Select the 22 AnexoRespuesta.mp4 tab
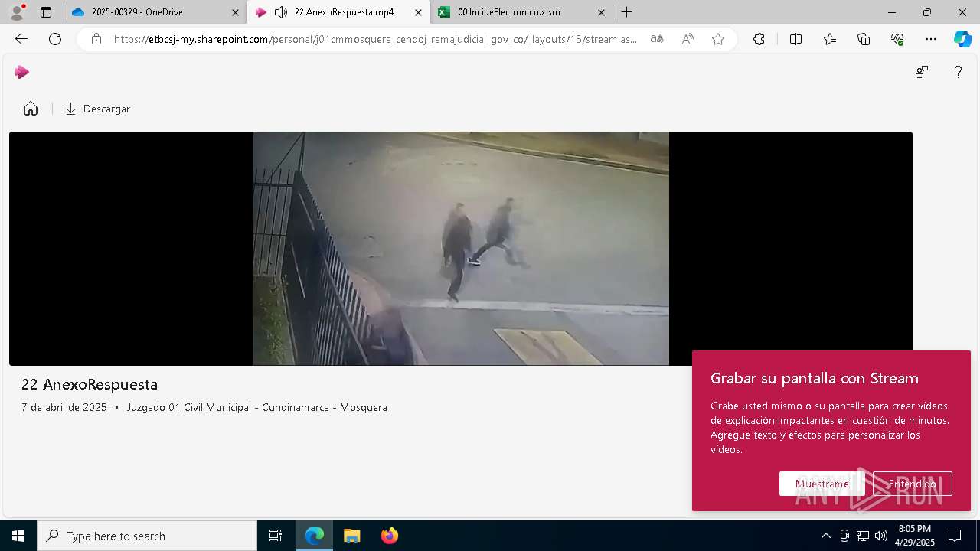Image resolution: width=980 pixels, height=551 pixels. pos(338,12)
